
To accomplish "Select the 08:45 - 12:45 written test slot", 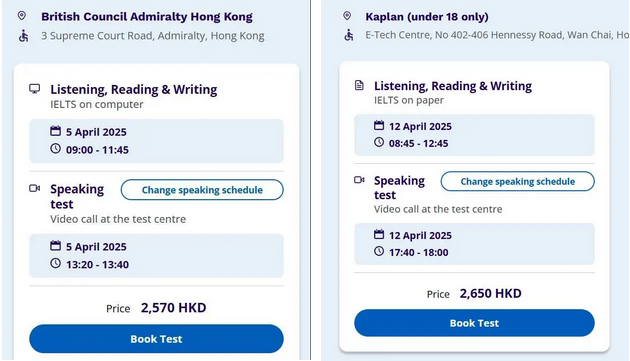I will coord(474,135).
